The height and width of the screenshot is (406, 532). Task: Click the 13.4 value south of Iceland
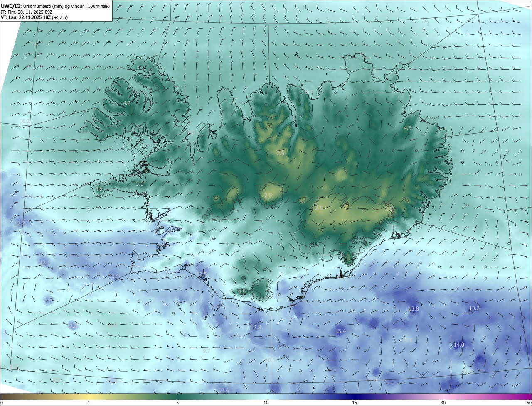click(340, 331)
